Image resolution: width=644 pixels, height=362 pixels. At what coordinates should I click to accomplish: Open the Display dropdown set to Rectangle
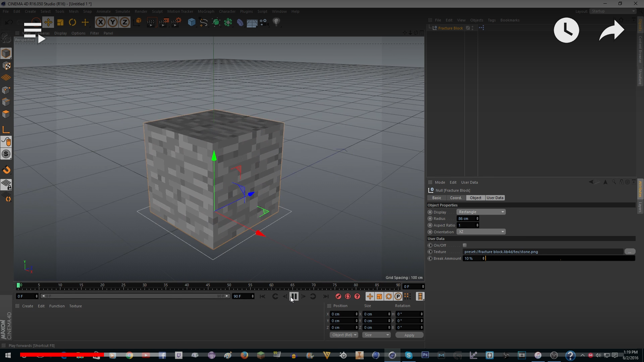(481, 212)
